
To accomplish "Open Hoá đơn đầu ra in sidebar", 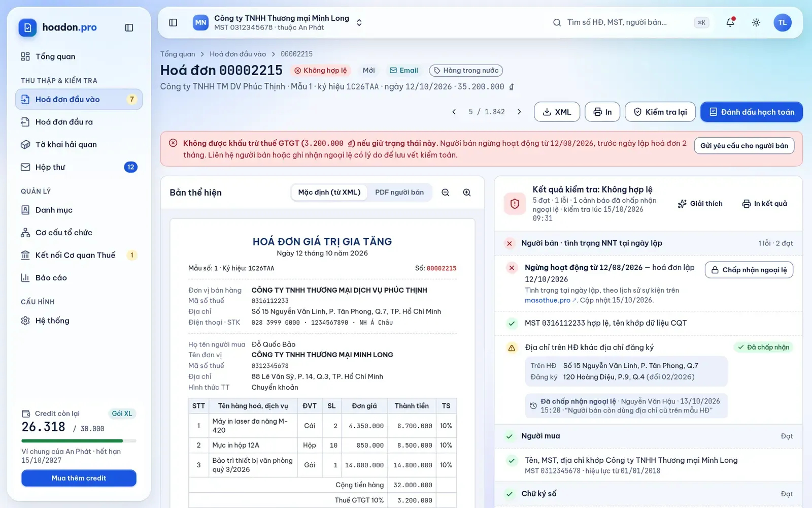I will point(79,122).
